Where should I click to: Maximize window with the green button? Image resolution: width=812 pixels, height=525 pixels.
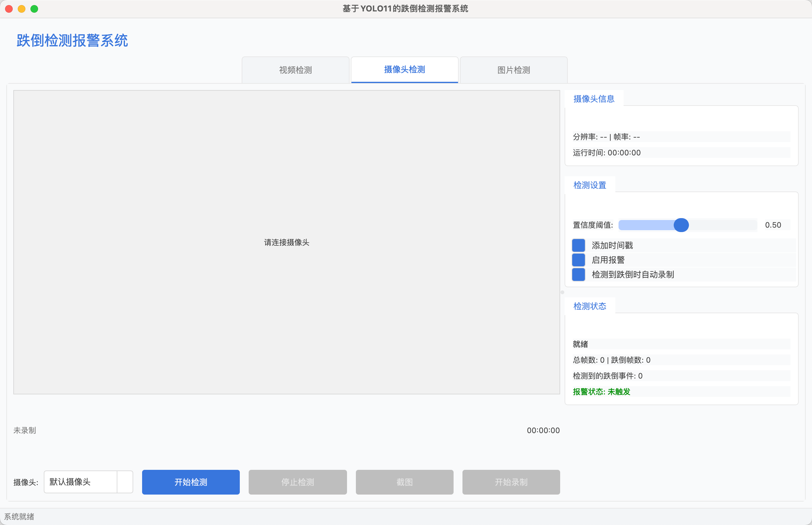(34, 9)
